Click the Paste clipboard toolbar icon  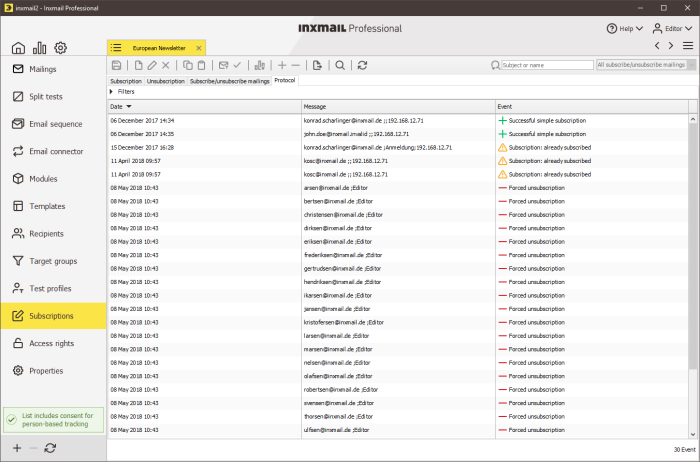(201, 65)
